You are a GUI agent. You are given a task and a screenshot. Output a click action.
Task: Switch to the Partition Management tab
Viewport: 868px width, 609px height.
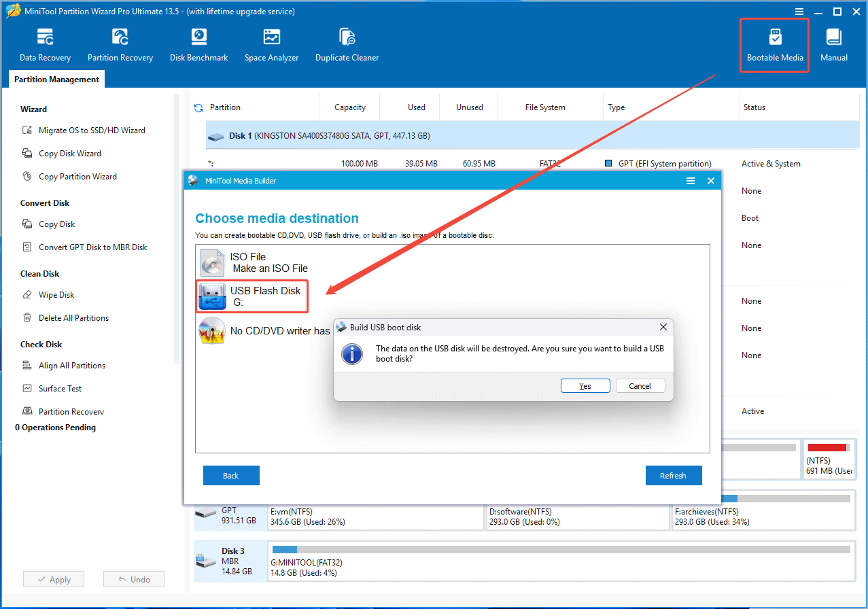click(56, 79)
